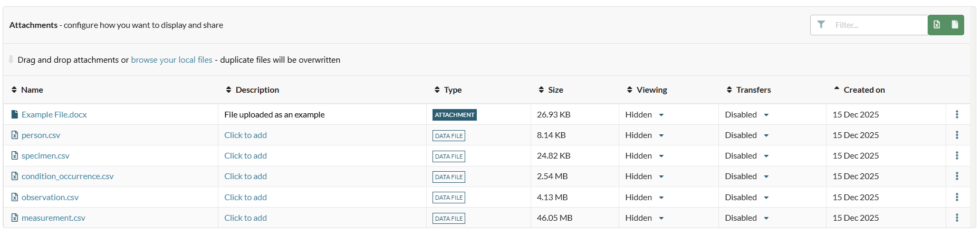Open the specimen.csv file link
Screen dimensions: 980x236
click(45, 156)
